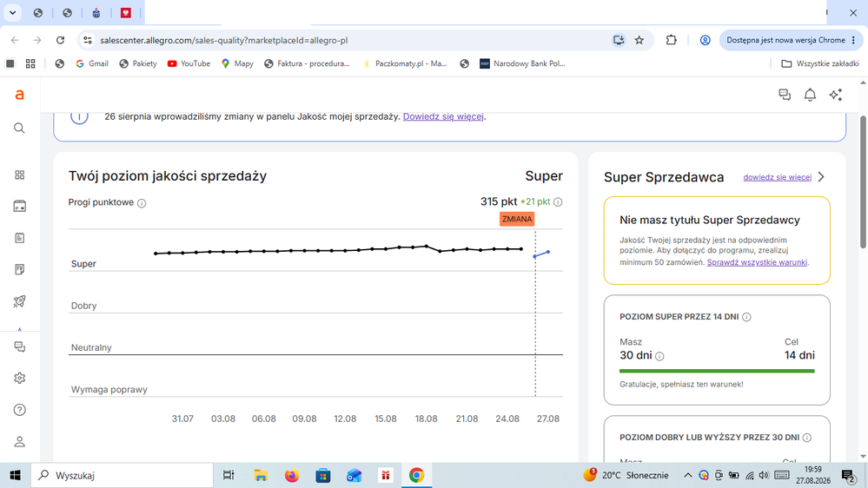Screen dimensions: 868x488
Task: Open Wszystkie zakładki folder
Action: point(820,63)
